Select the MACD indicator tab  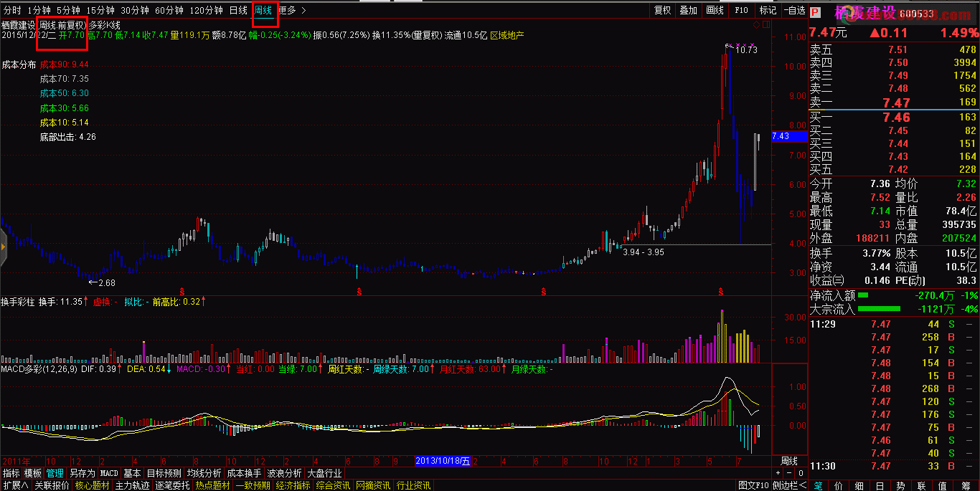[109, 473]
